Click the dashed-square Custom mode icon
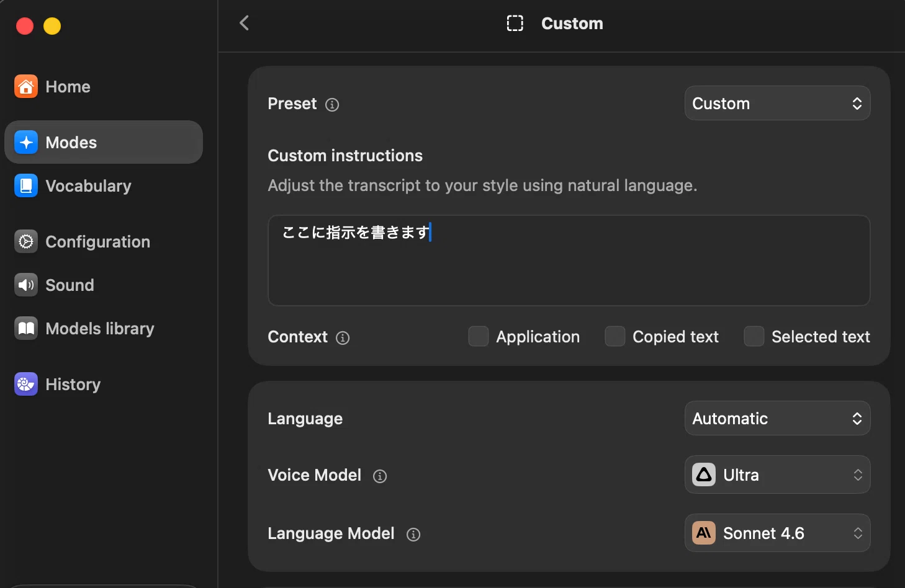Viewport: 905px width, 588px height. [x=515, y=24]
